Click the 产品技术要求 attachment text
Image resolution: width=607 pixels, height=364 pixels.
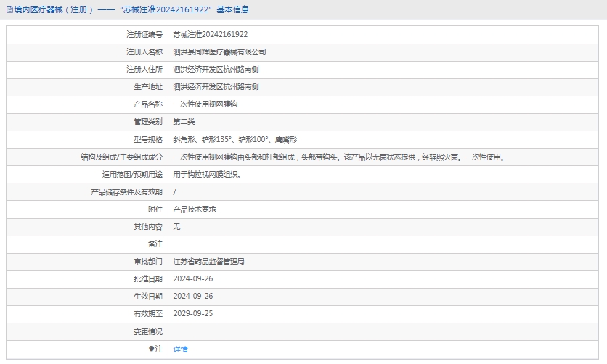click(195, 209)
